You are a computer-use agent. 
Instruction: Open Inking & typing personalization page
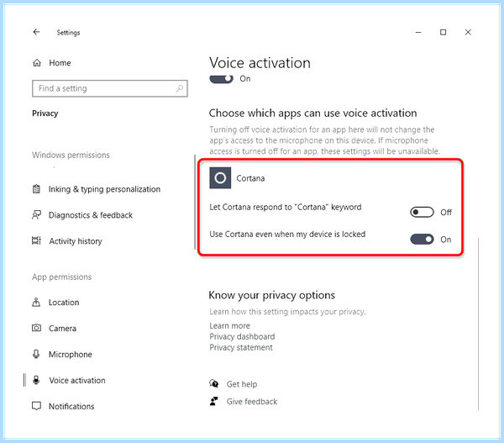coord(104,189)
